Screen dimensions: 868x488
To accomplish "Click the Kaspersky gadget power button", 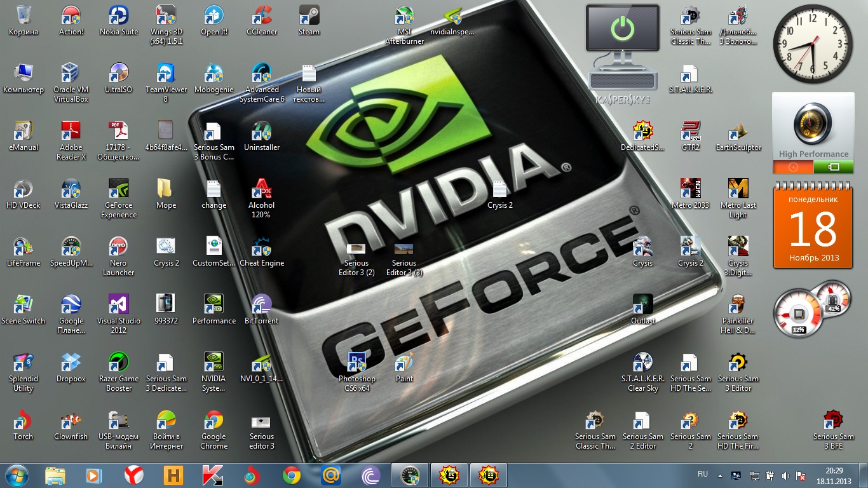I will click(x=622, y=29).
